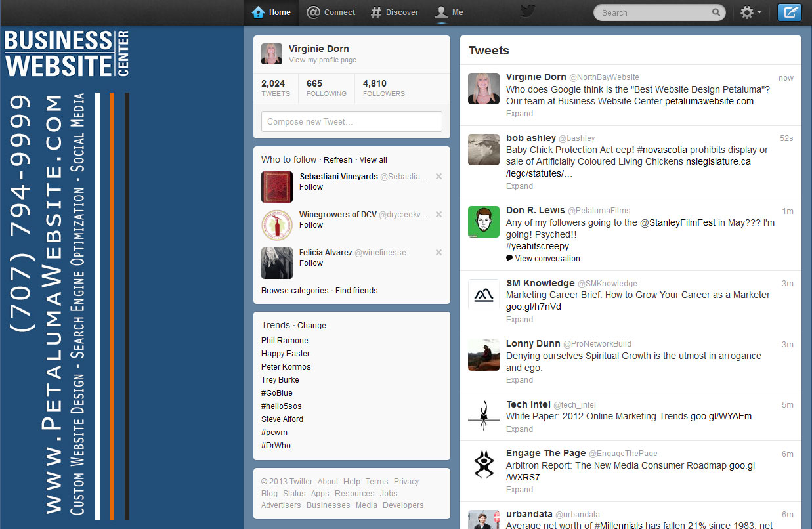The height and width of the screenshot is (529, 812).
Task: Click bob ashley's avatar
Action: (x=484, y=149)
